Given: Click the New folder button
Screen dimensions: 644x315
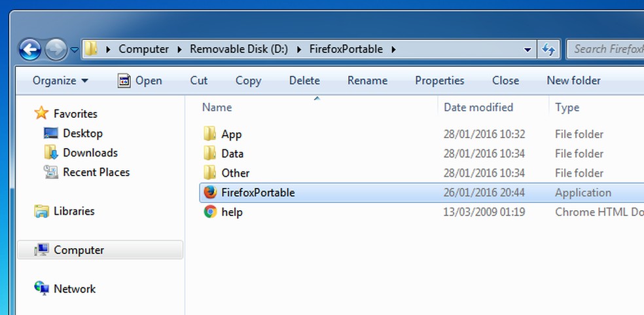Looking at the screenshot, I should click(573, 81).
